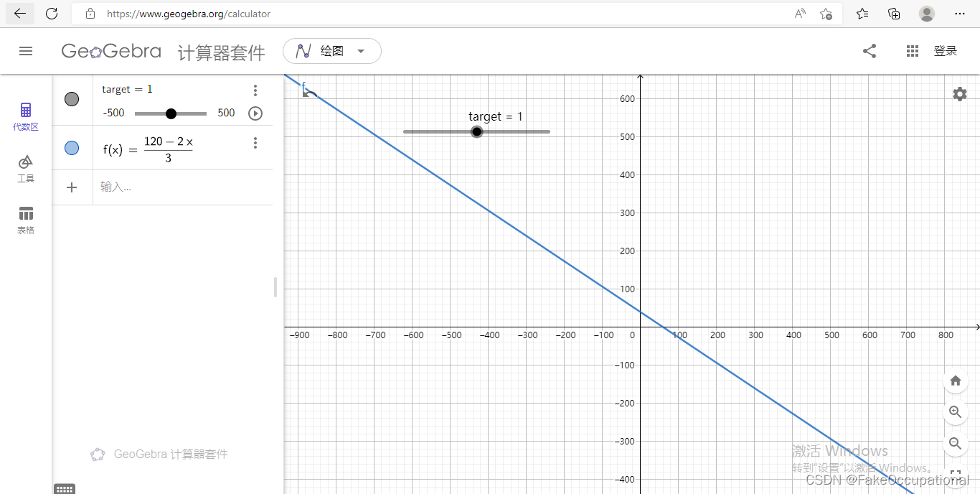This screenshot has height=494, width=980.
Task: Click the slider maximum value 500
Action: point(227,113)
